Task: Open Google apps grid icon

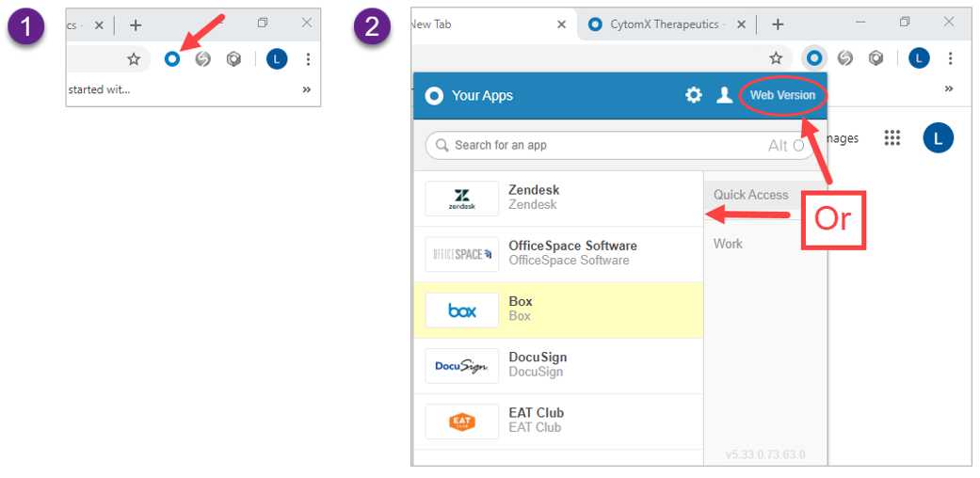Action: (892, 138)
